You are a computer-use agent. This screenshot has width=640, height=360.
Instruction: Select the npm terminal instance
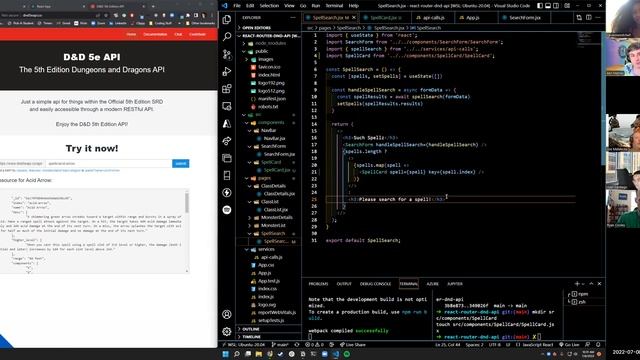click(x=583, y=294)
